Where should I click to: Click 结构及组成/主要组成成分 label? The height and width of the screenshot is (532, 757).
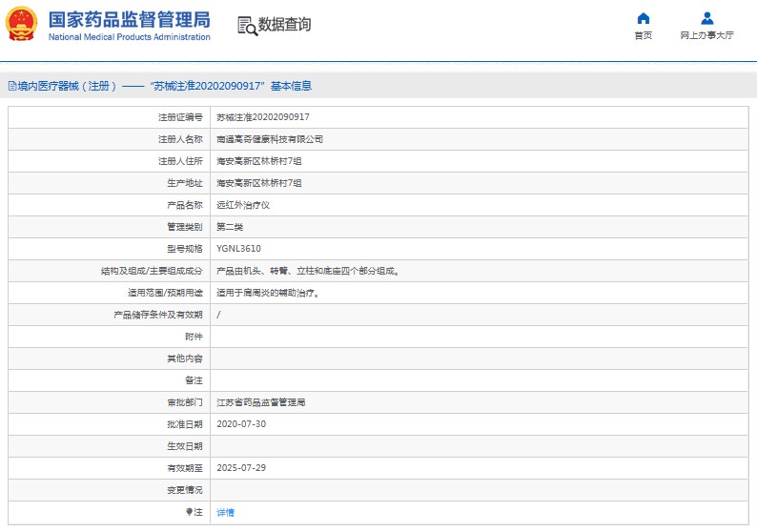(152, 271)
